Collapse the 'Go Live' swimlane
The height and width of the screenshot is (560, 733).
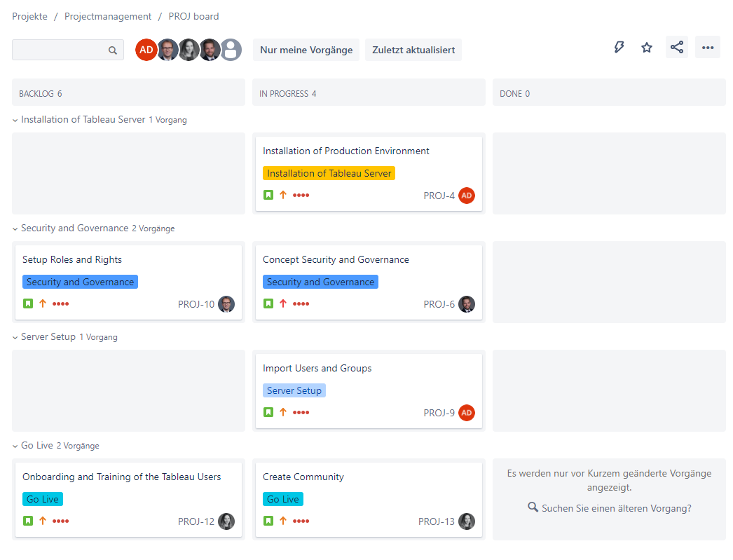(x=14, y=445)
